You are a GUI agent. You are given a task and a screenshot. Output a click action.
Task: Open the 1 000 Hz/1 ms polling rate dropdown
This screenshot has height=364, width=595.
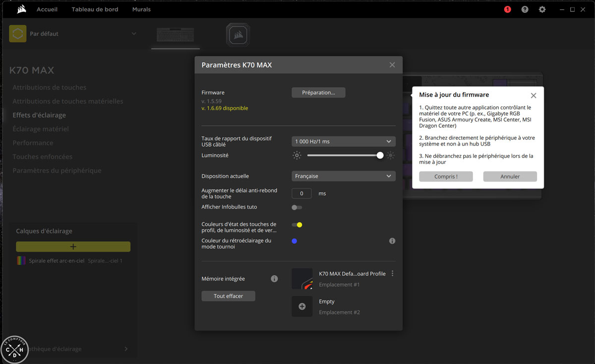[343, 141]
